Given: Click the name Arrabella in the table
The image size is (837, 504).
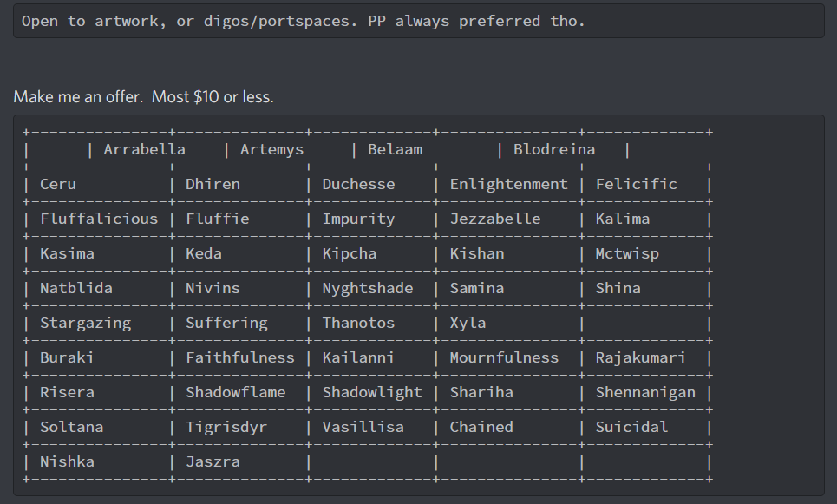Looking at the screenshot, I should [145, 149].
